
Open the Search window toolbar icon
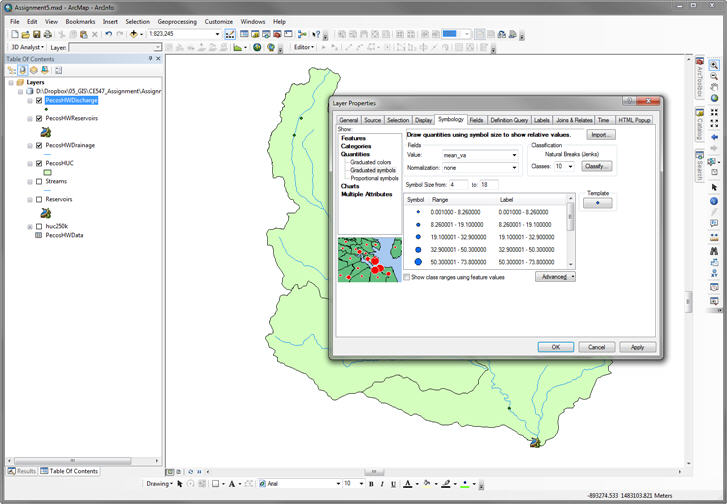tap(266, 34)
